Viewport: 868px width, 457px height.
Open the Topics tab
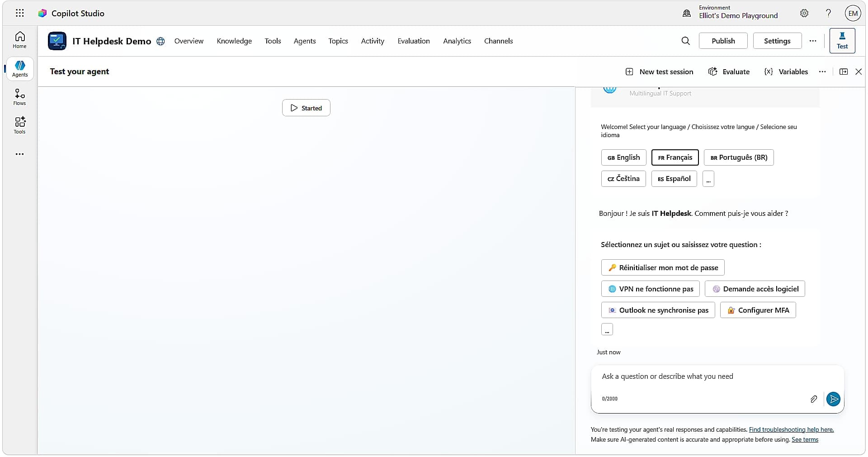338,41
